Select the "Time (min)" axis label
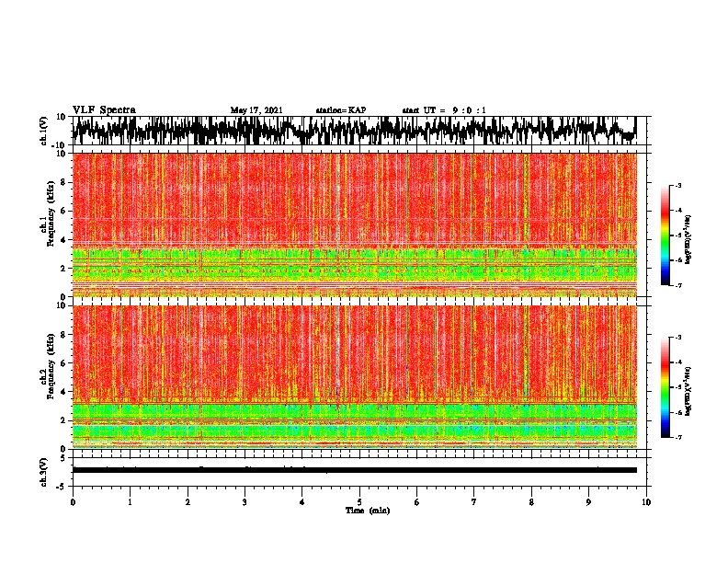728x563 pixels. point(368,511)
